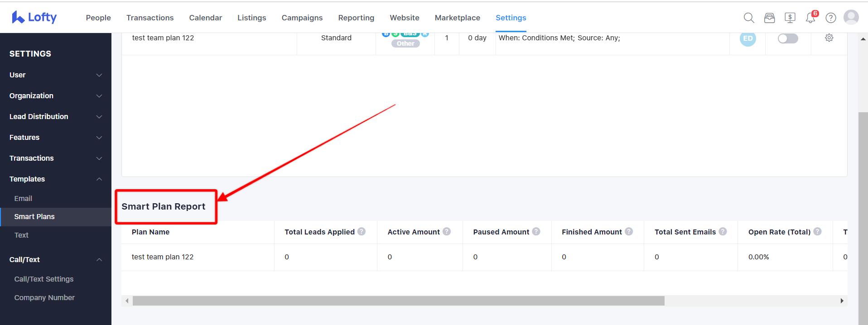Screen dimensions: 868x325
Task: Open Call/Text Settings
Action: click(44, 279)
